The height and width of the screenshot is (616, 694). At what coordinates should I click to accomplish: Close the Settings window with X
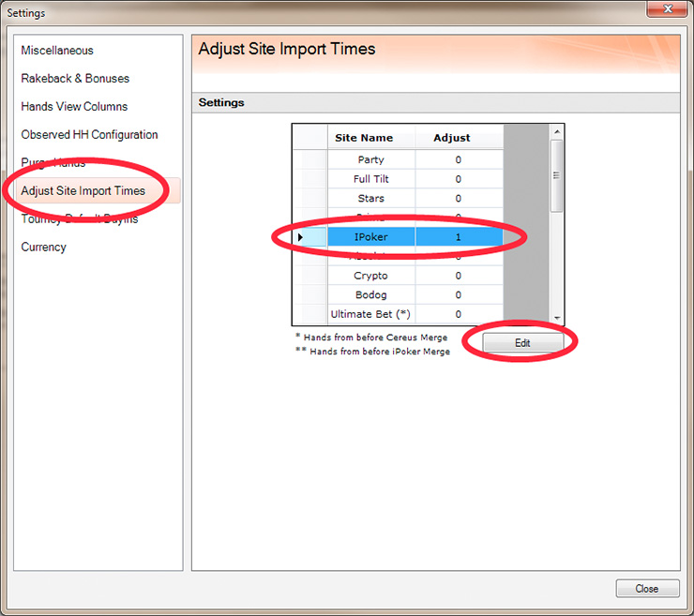(x=668, y=8)
